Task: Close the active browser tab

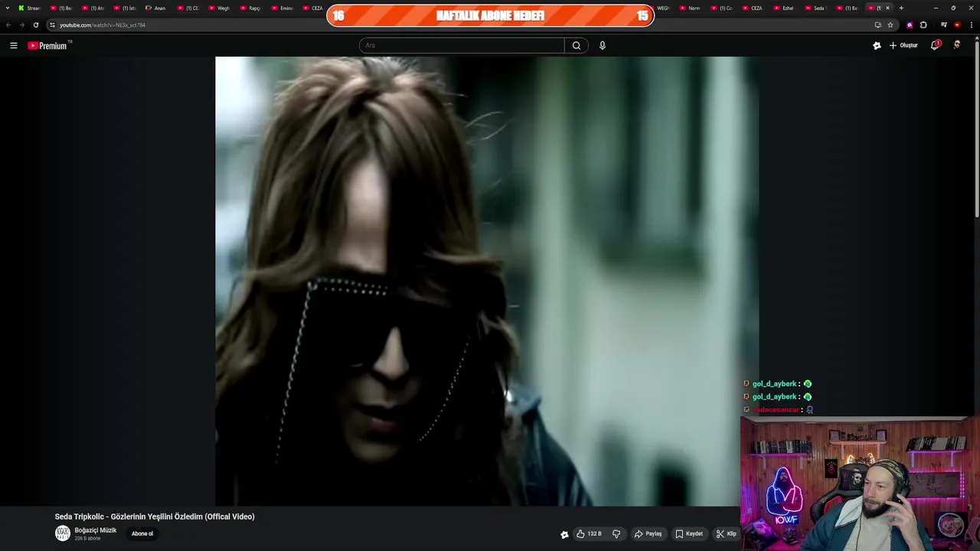Action: click(x=887, y=8)
